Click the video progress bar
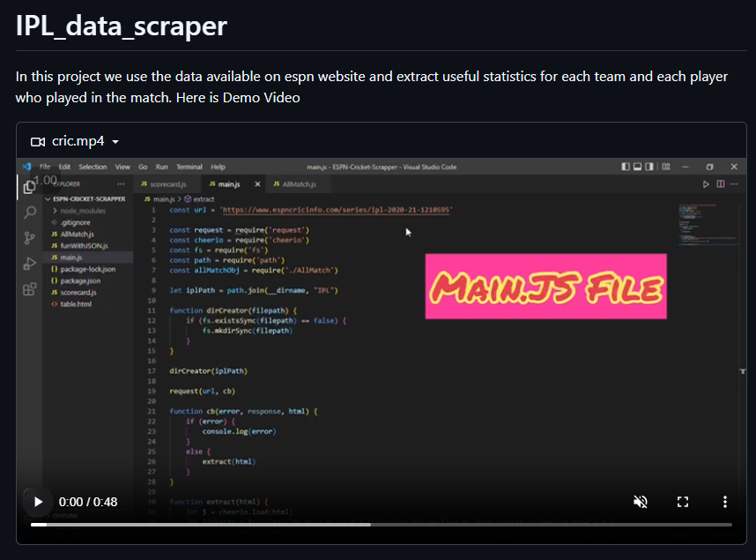Image resolution: width=756 pixels, height=560 pixels. click(382, 524)
